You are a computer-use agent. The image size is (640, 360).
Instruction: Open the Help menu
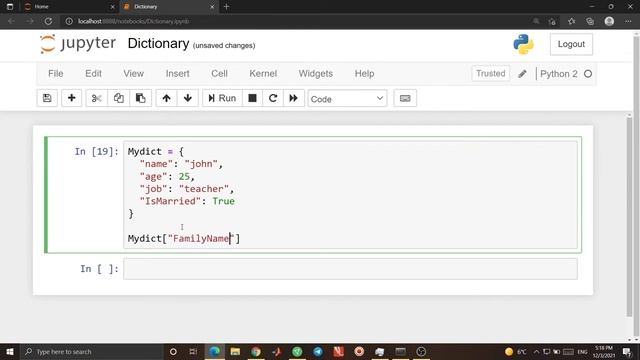tap(364, 73)
